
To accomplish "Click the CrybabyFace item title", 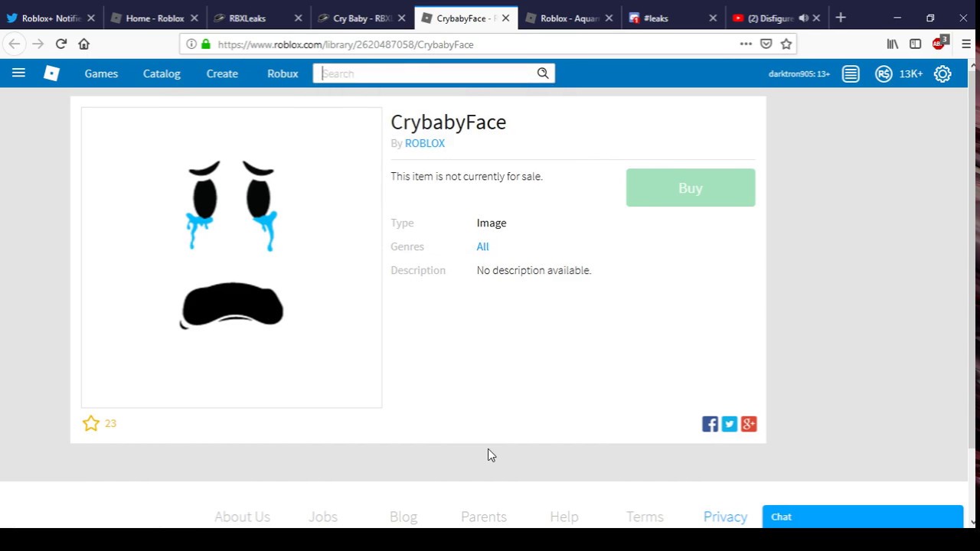I will (x=449, y=122).
